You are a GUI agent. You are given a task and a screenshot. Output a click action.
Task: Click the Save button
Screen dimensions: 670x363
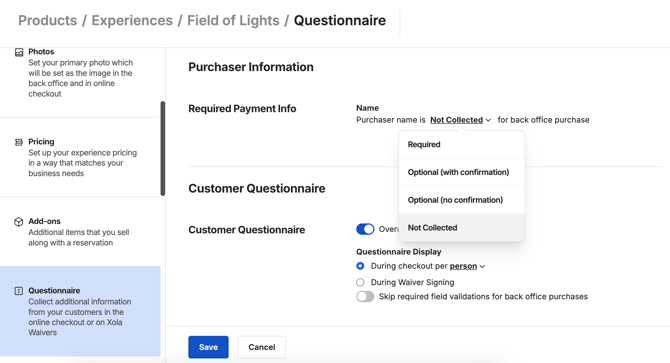click(x=208, y=347)
